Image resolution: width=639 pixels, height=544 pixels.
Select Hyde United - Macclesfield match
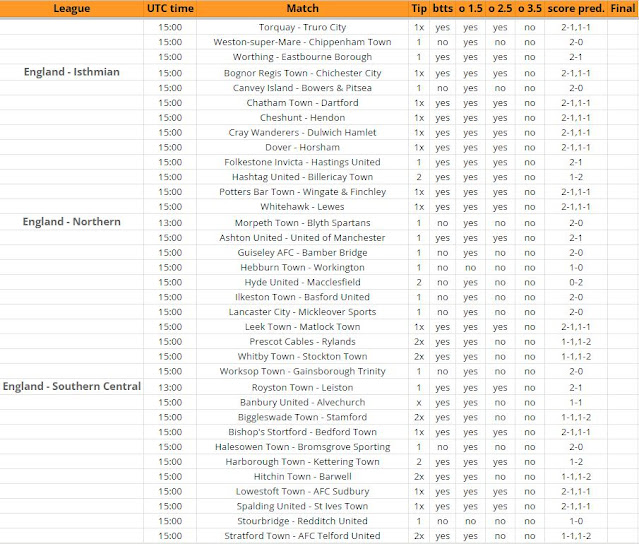302,282
